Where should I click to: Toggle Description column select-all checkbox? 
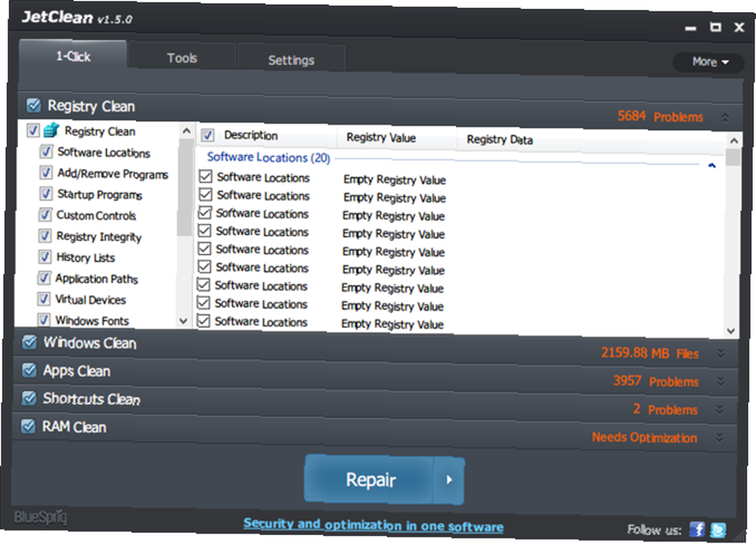208,135
